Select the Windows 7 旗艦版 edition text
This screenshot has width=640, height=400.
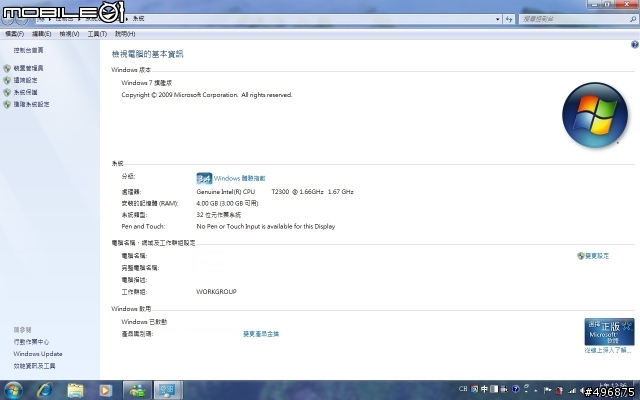coord(147,83)
